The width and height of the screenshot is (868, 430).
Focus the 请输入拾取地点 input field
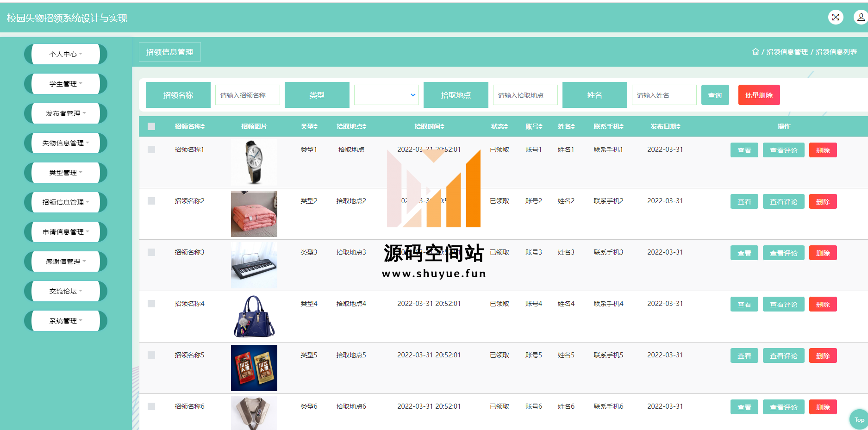[x=525, y=95]
